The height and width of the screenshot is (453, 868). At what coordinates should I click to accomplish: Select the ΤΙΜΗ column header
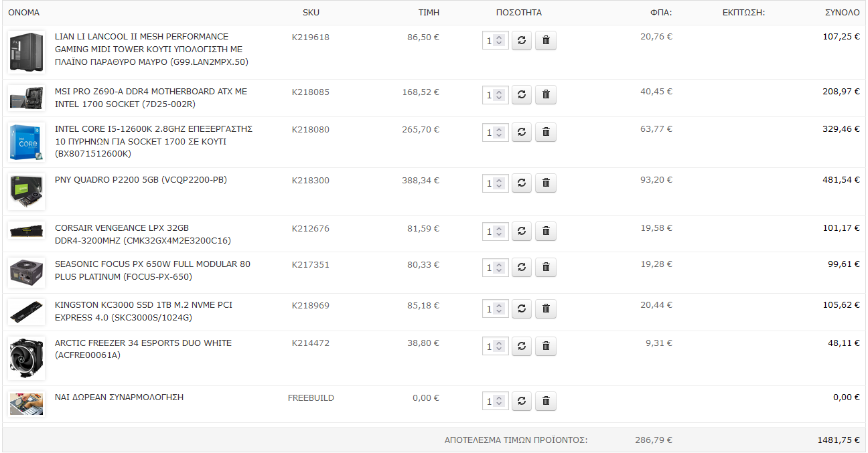(x=429, y=13)
